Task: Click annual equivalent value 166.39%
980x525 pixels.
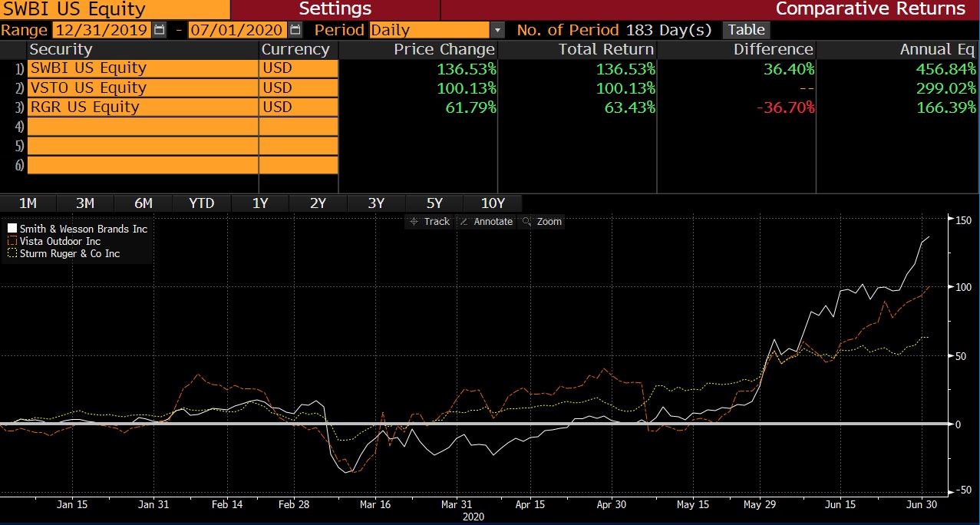Action: [946, 107]
